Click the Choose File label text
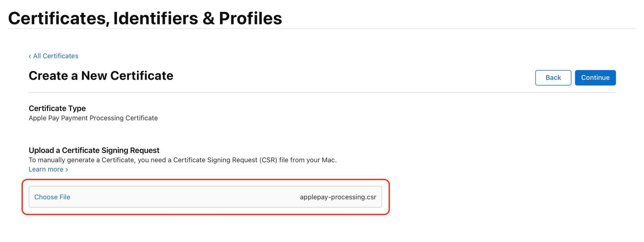This screenshot has width=644, height=242. (x=52, y=197)
